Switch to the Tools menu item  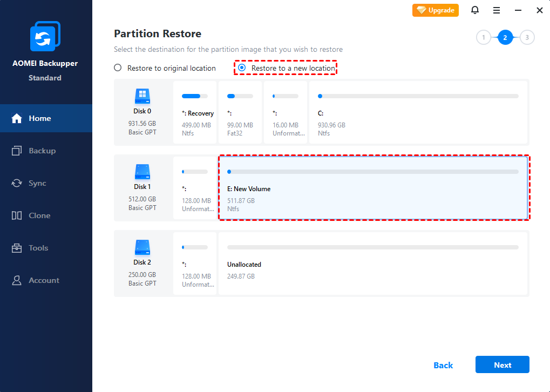46,248
